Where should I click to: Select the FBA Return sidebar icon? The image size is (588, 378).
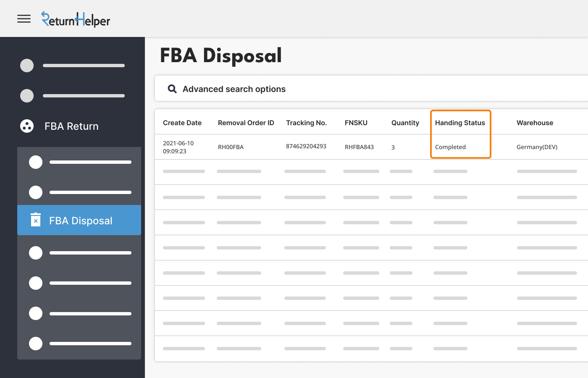(27, 126)
